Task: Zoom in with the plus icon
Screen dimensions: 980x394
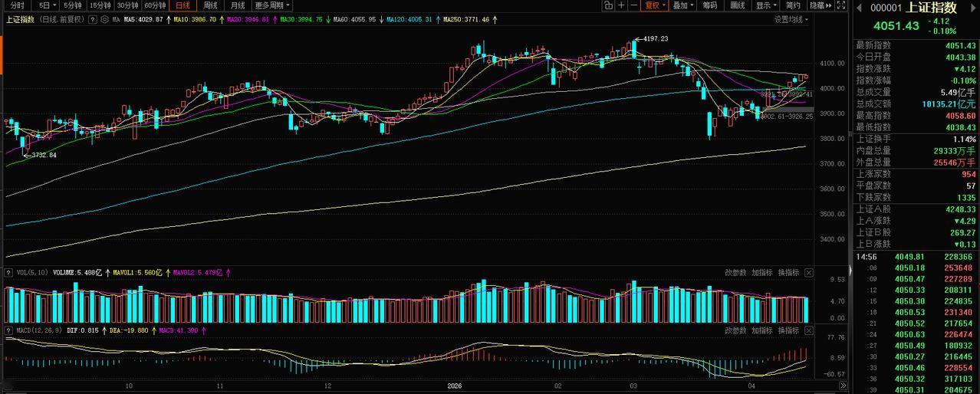Action: (621, 5)
